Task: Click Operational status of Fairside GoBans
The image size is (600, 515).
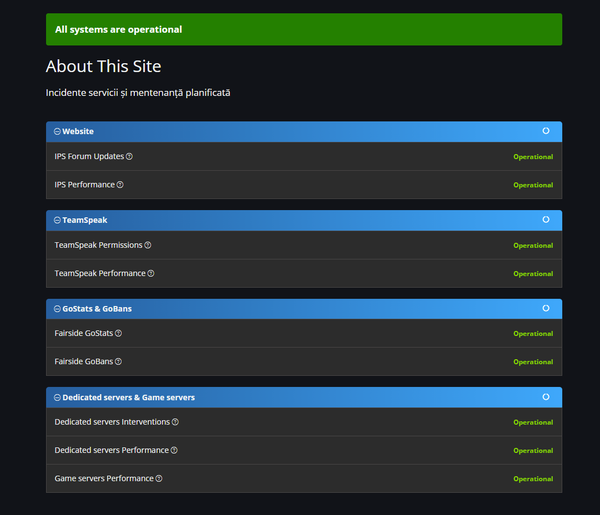Action: click(533, 362)
